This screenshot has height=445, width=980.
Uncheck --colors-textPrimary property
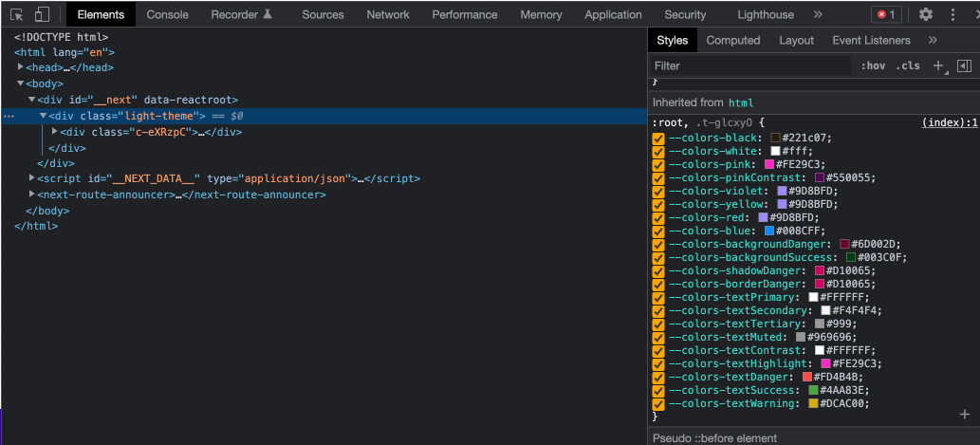click(x=658, y=298)
